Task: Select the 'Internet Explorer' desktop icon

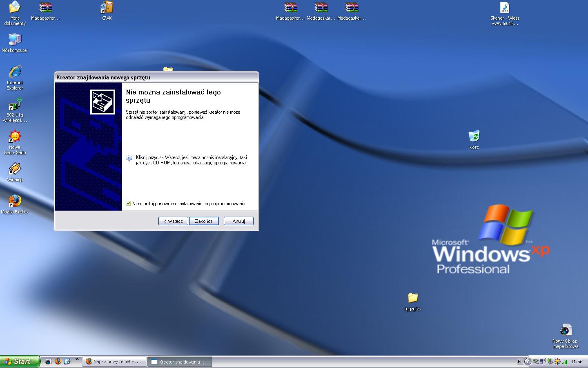Action: [x=15, y=78]
